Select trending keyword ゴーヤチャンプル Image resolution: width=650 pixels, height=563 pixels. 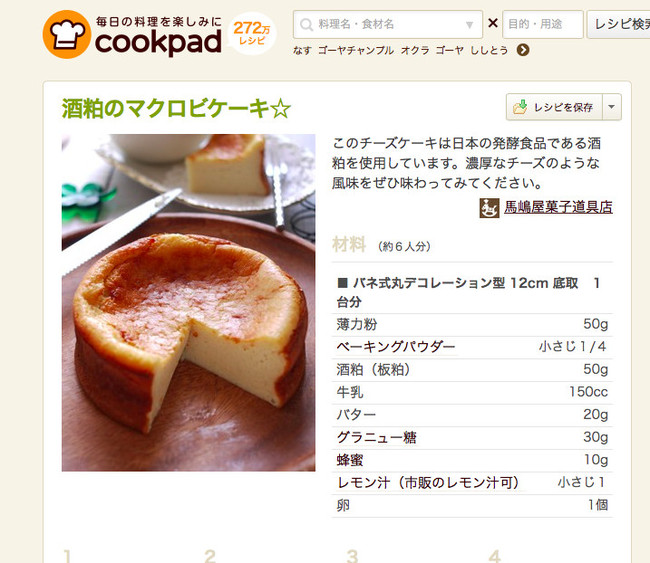(356, 51)
